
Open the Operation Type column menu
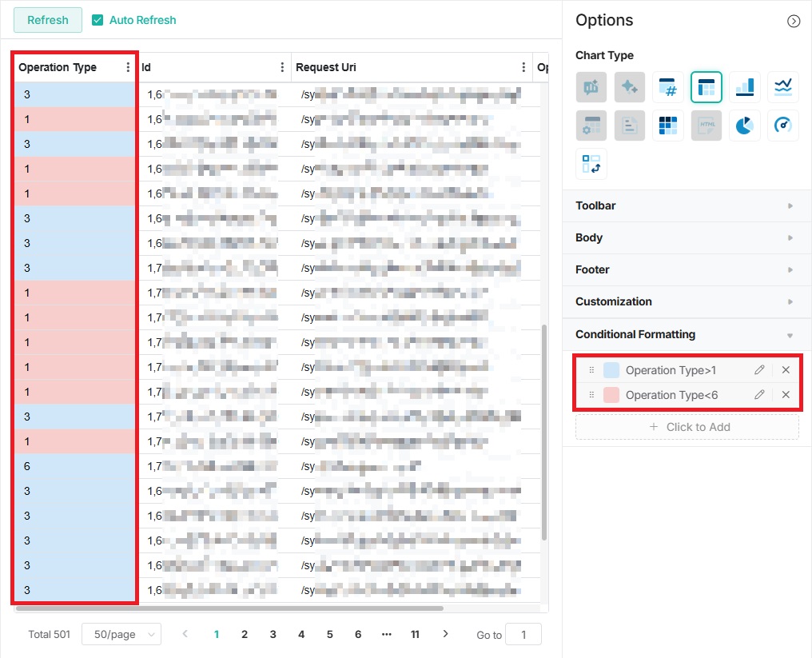[128, 67]
